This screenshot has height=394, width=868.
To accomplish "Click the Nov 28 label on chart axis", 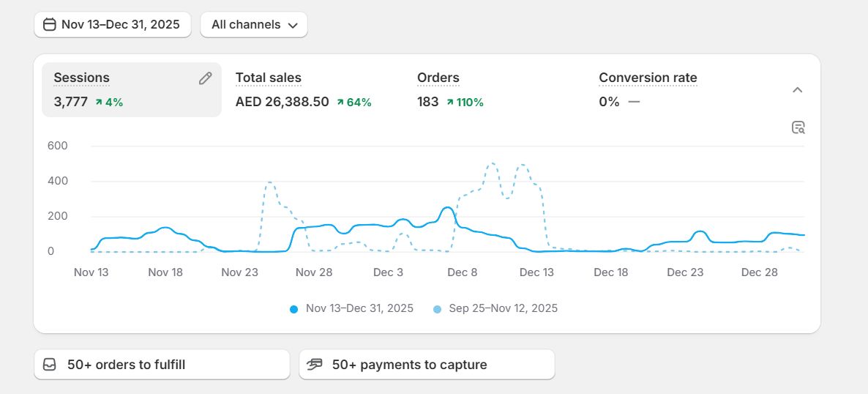I will 314,272.
